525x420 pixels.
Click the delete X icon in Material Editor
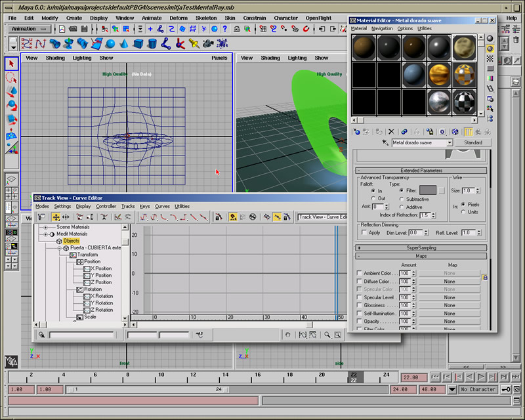click(x=391, y=132)
